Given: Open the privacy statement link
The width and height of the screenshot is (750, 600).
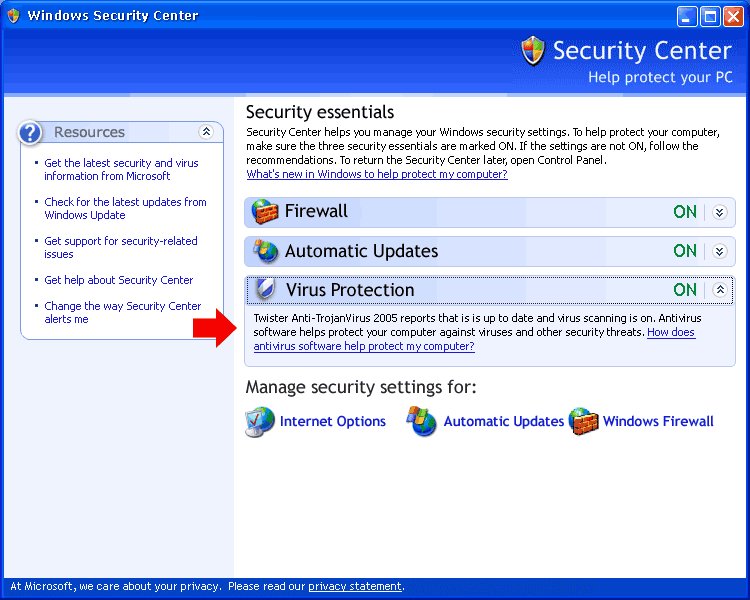Looking at the screenshot, I should click(x=355, y=587).
